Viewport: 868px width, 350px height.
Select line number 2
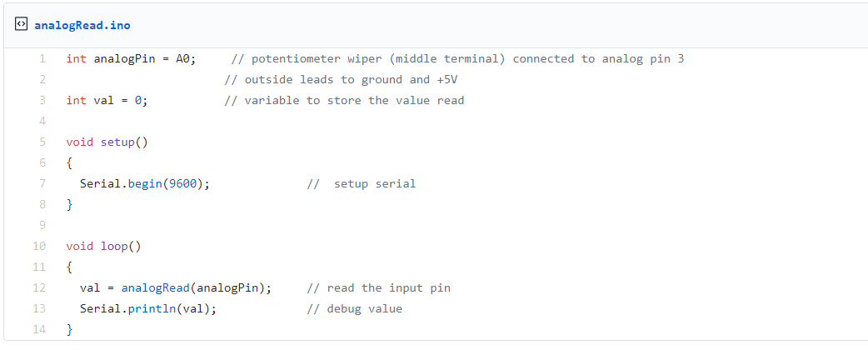coord(42,80)
